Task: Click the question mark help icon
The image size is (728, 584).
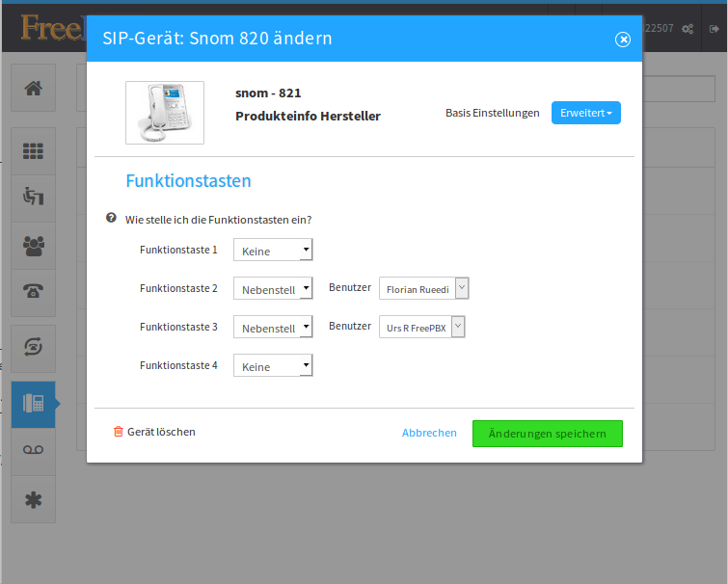Action: tap(111, 219)
